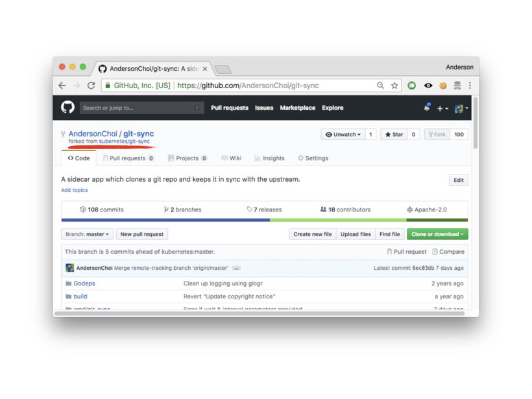Click Add topics link

75,190
